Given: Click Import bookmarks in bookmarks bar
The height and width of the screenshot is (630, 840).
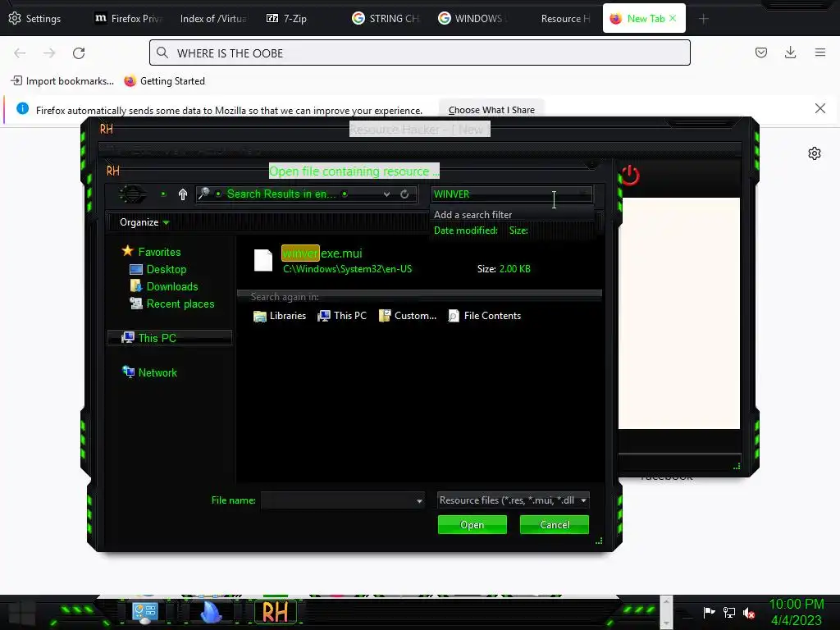Looking at the screenshot, I should 62,81.
